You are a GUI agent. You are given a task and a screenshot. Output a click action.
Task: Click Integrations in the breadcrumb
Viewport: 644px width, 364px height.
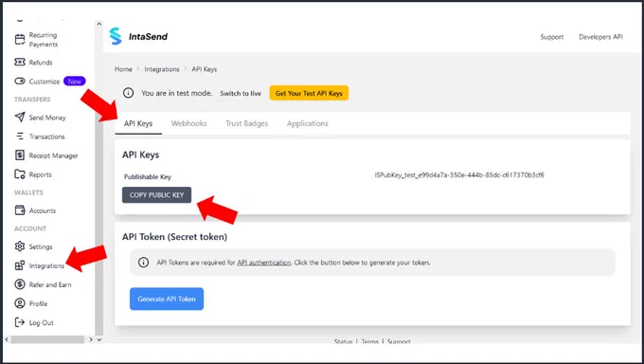pos(162,69)
